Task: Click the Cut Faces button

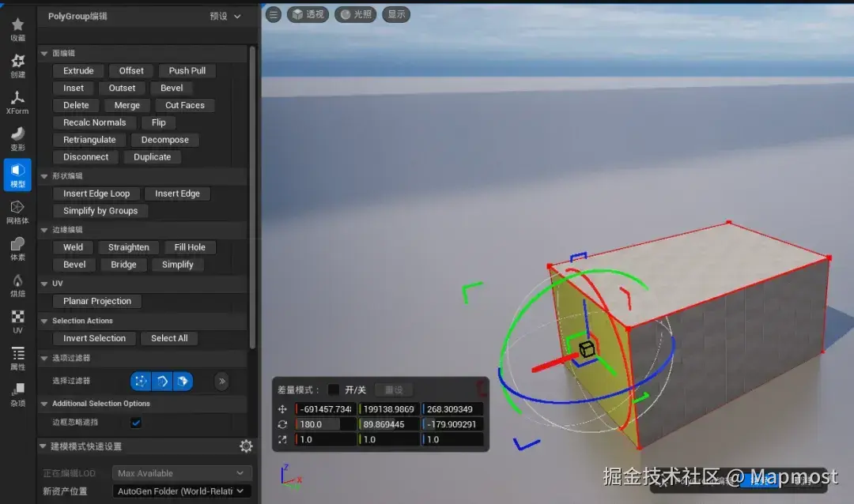Action: 184,105
